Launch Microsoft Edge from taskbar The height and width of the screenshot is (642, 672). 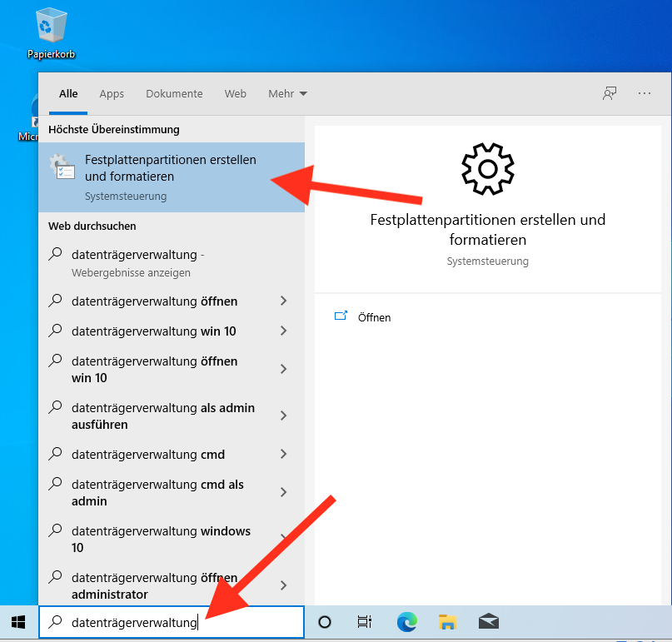click(x=406, y=622)
